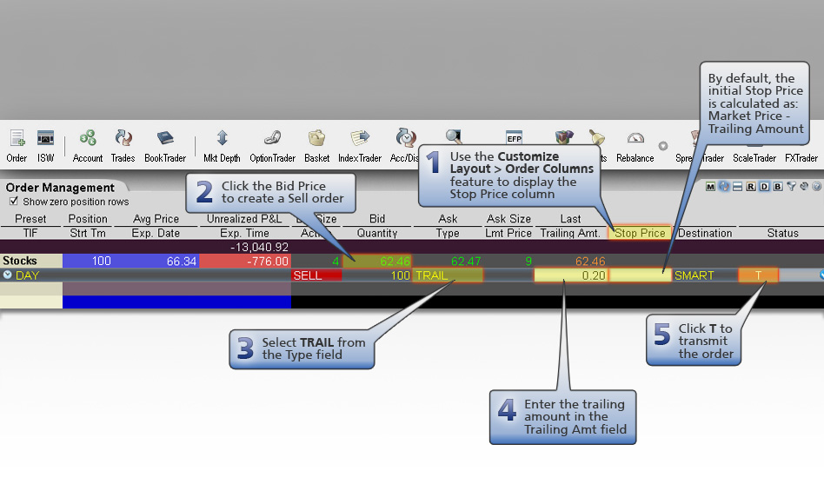Click the Last price value 62.46
The height and width of the screenshot is (504, 824).
point(590,262)
